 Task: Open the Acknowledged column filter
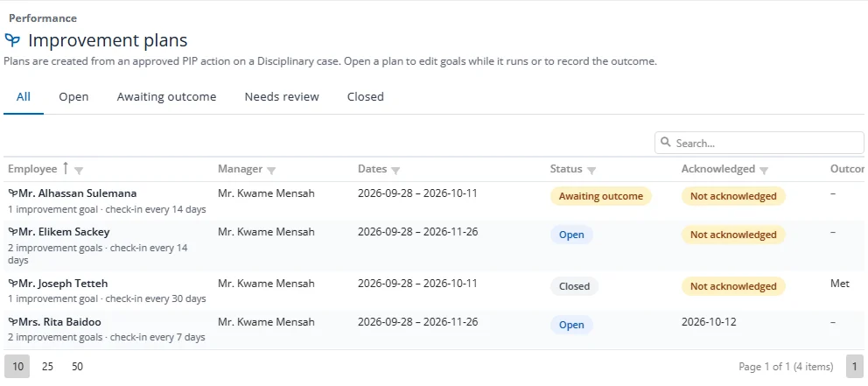pyautogui.click(x=764, y=171)
